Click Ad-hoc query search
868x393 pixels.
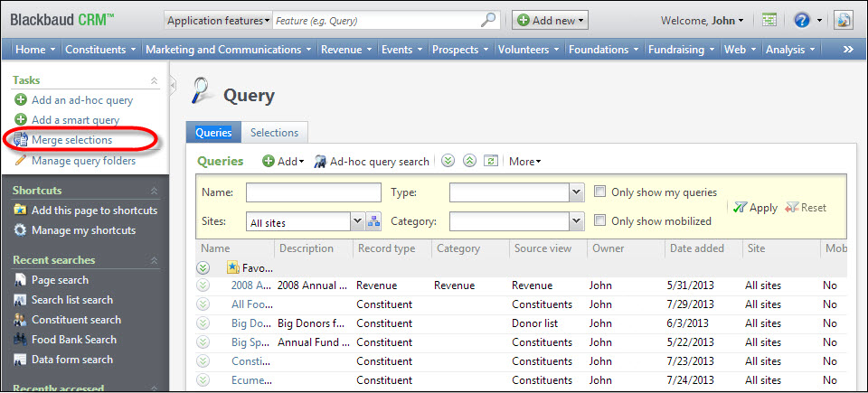372,162
